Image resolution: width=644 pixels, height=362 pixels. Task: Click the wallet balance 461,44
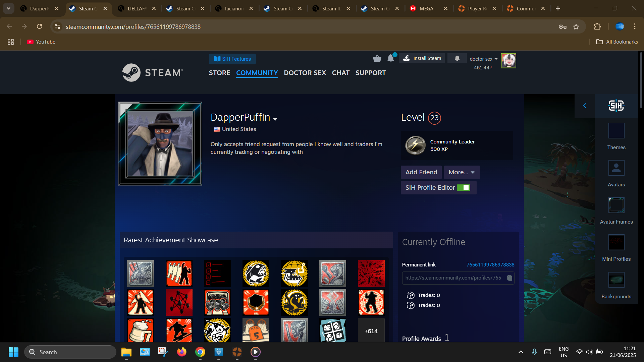[483, 68]
